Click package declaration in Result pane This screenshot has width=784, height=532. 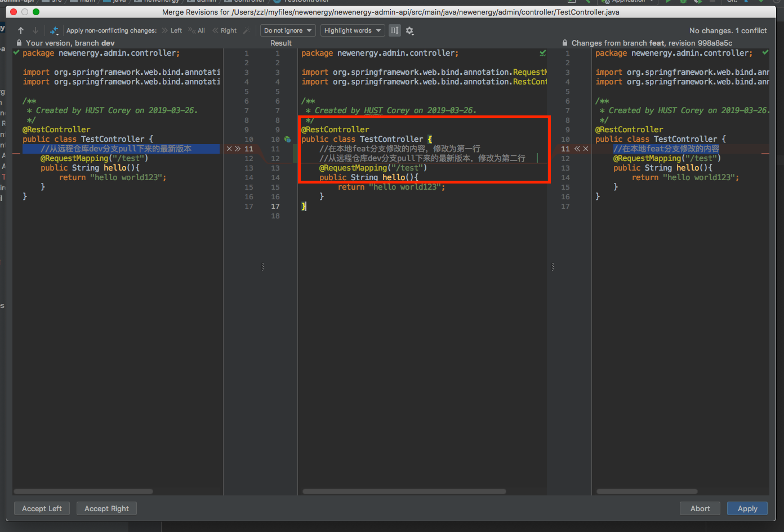pos(380,53)
